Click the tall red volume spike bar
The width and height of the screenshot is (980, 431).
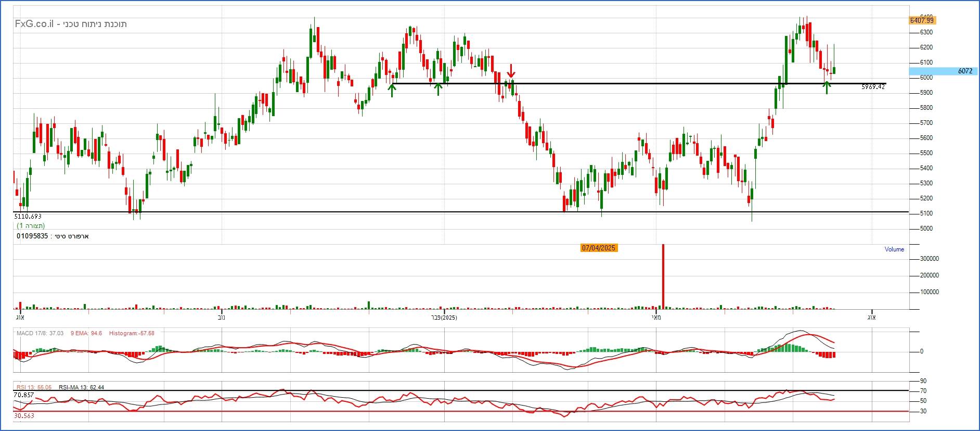[x=663, y=276]
